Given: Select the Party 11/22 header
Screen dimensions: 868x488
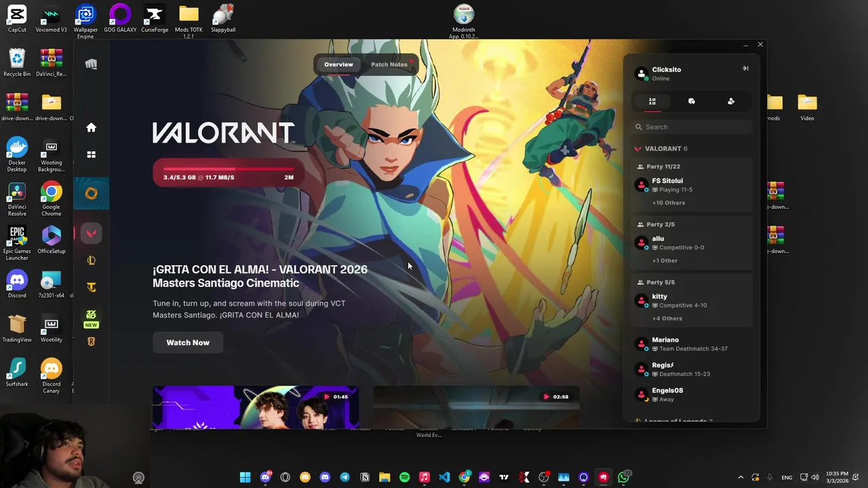Looking at the screenshot, I should pos(659,166).
